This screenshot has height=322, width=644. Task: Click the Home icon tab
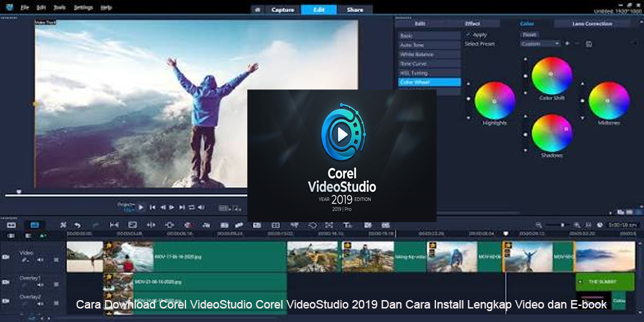258,10
